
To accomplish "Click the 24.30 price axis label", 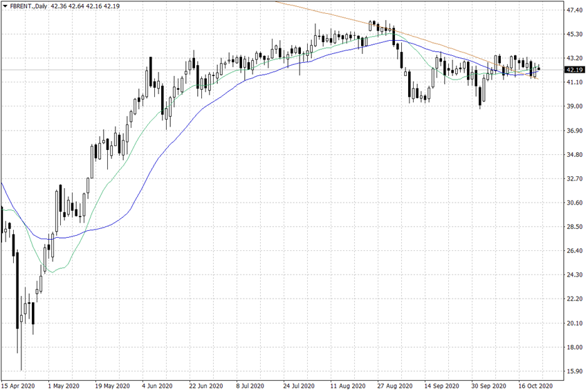I will pos(575,274).
